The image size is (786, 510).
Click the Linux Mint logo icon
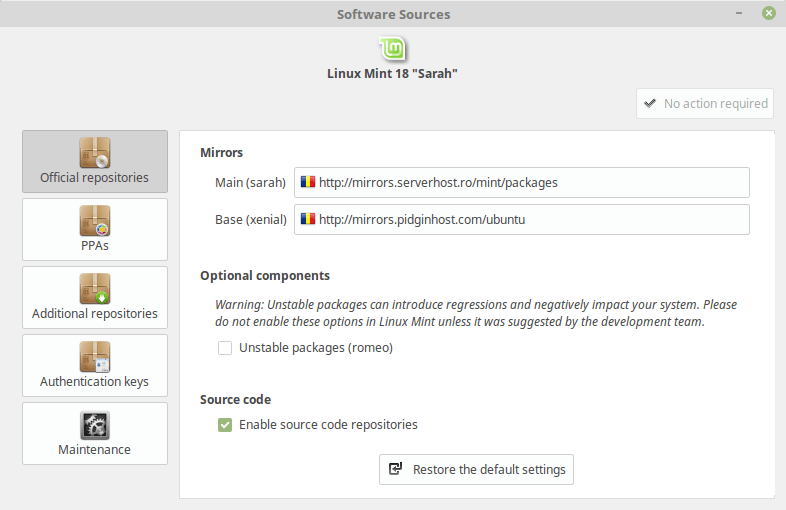click(392, 49)
